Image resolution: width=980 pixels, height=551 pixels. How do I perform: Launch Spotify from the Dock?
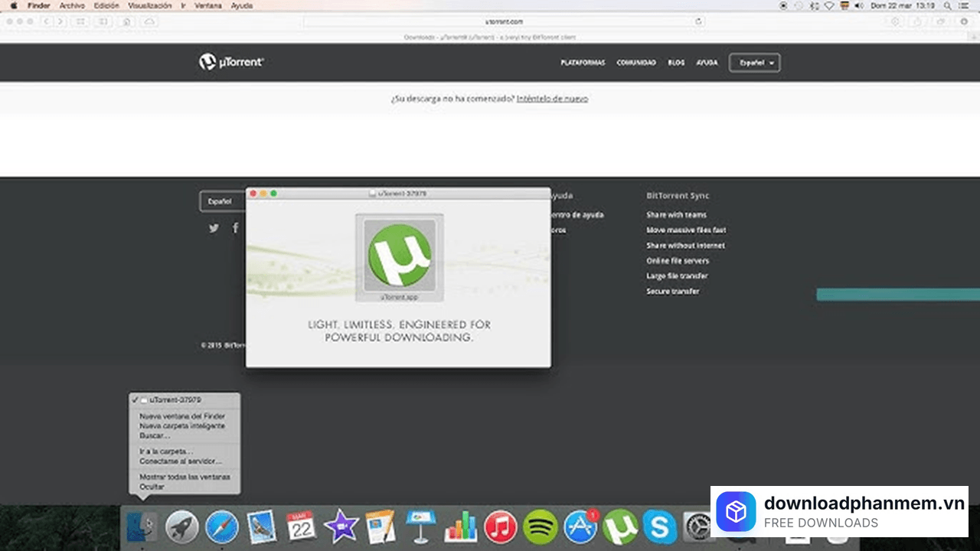(x=541, y=527)
